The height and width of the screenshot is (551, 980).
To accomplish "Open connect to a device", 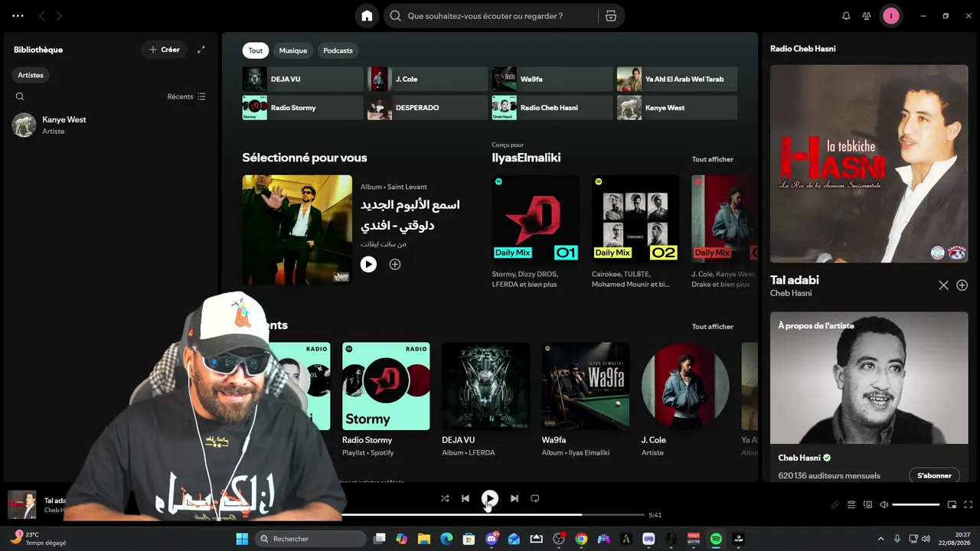I will click(x=867, y=504).
